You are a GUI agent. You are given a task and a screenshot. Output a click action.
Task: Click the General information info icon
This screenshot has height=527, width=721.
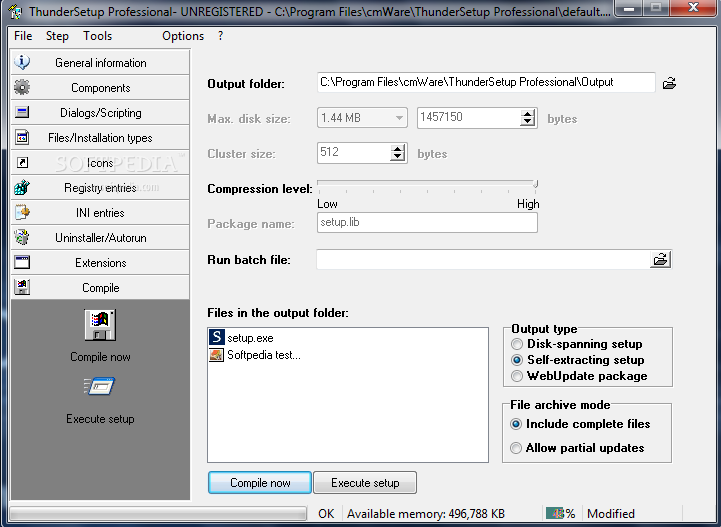coord(22,62)
